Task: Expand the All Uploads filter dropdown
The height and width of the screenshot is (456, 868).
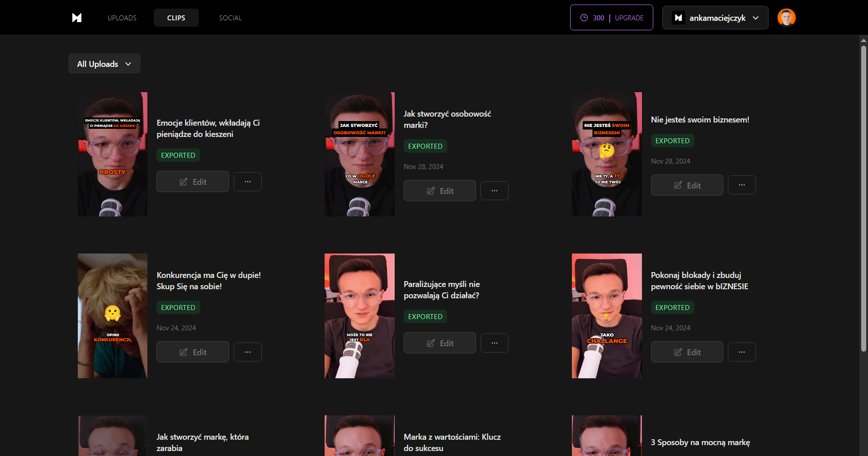Action: [x=104, y=64]
